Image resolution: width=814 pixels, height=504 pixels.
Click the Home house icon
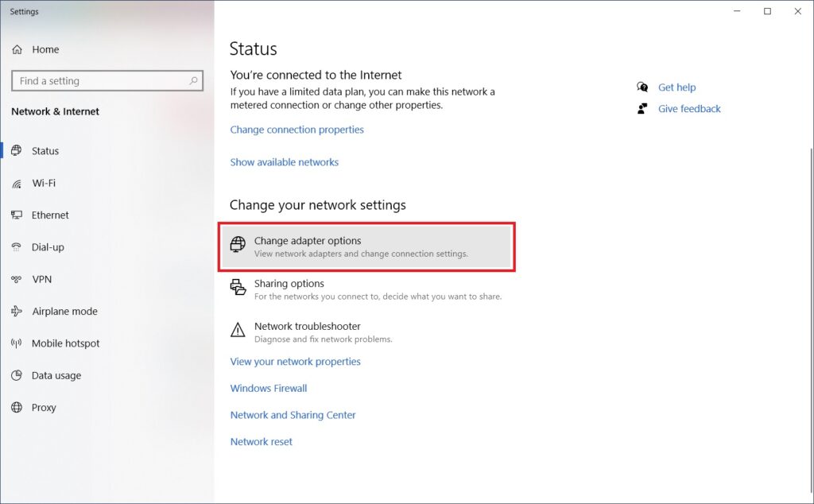click(x=17, y=49)
